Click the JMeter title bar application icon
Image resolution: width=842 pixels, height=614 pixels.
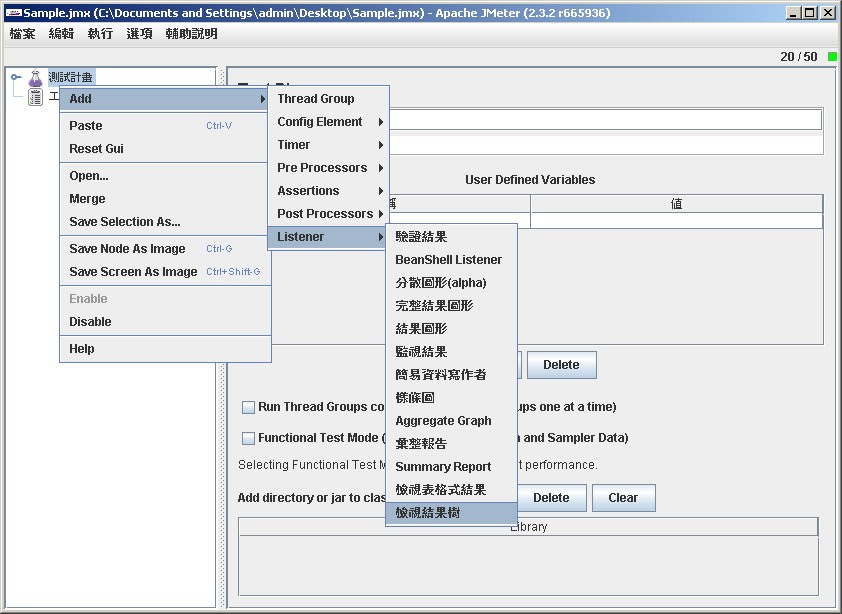pos(13,13)
